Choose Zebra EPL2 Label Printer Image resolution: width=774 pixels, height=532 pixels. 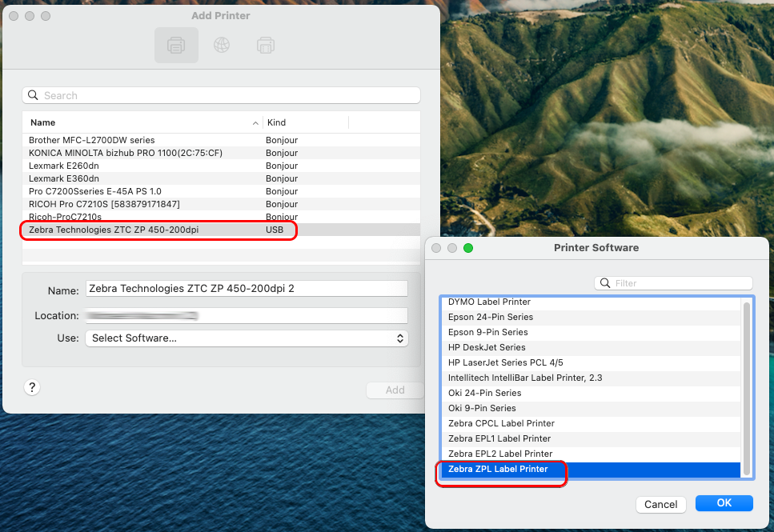click(x=591, y=454)
